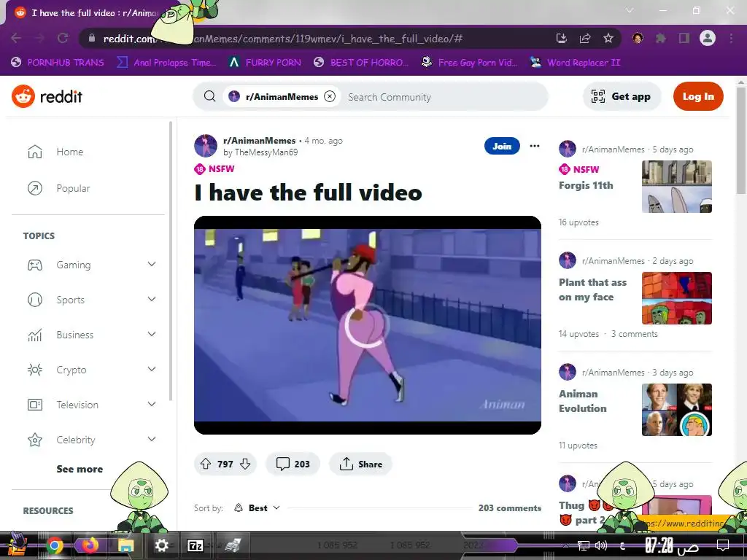Click the Sports icon
747x560 pixels.
point(35,300)
